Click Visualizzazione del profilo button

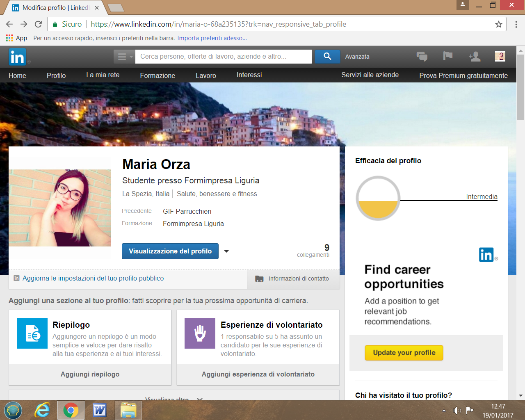[x=170, y=251]
